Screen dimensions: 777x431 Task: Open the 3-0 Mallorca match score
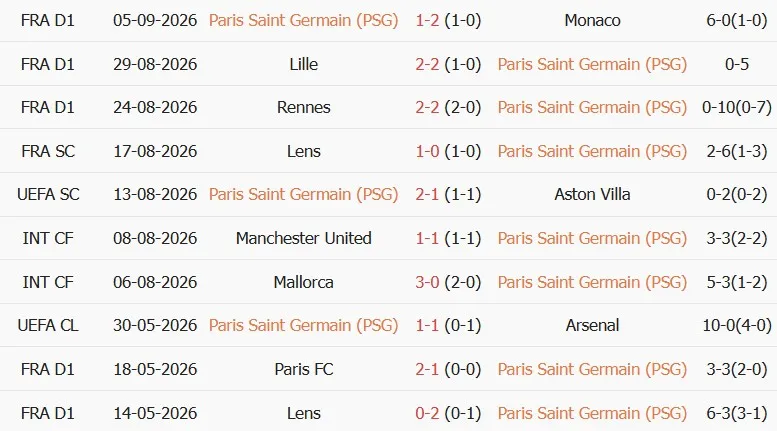(427, 282)
